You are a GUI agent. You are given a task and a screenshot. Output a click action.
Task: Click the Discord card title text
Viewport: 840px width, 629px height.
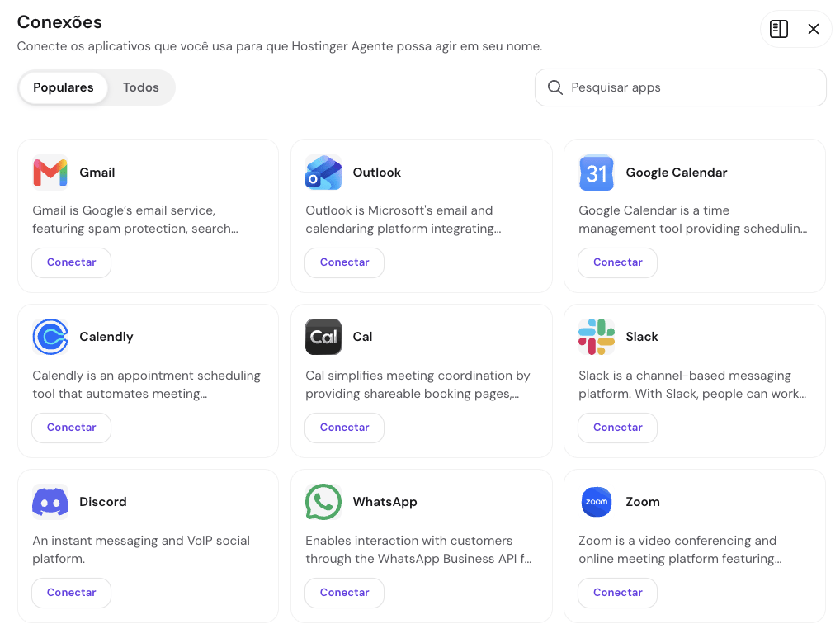pos(103,502)
